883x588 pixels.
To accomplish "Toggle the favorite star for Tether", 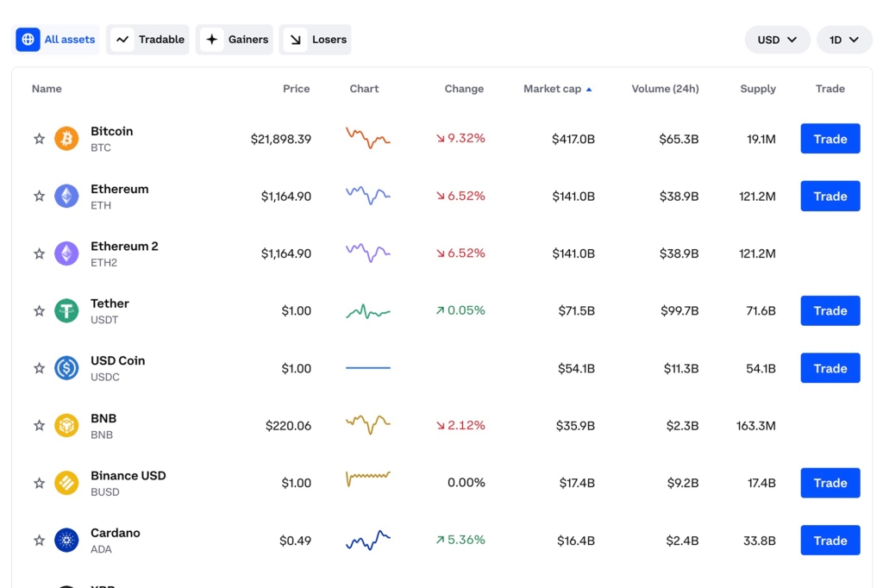I will [x=39, y=311].
